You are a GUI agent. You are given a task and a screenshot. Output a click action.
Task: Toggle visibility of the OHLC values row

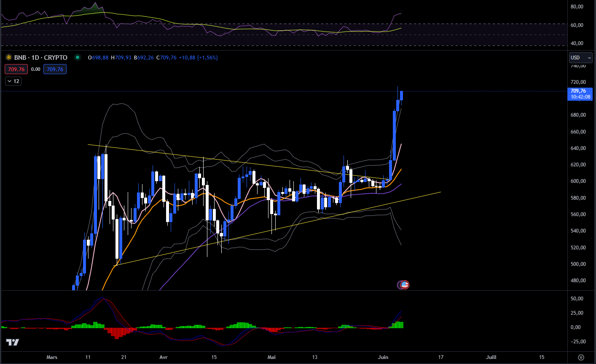[x=153, y=57]
